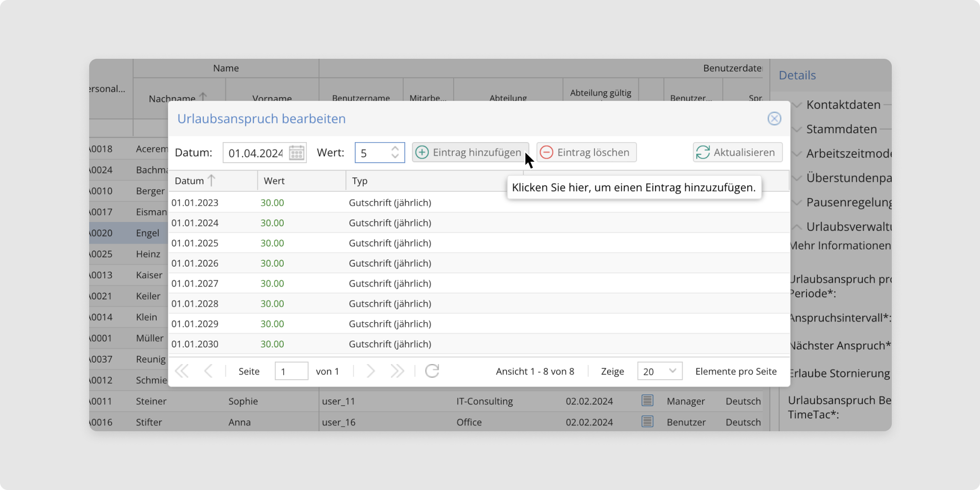980x490 pixels.
Task: Jump to the last page icon
Action: point(397,371)
